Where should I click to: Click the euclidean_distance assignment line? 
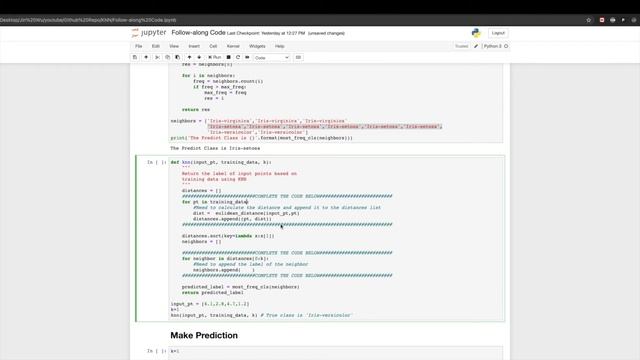tap(246, 213)
